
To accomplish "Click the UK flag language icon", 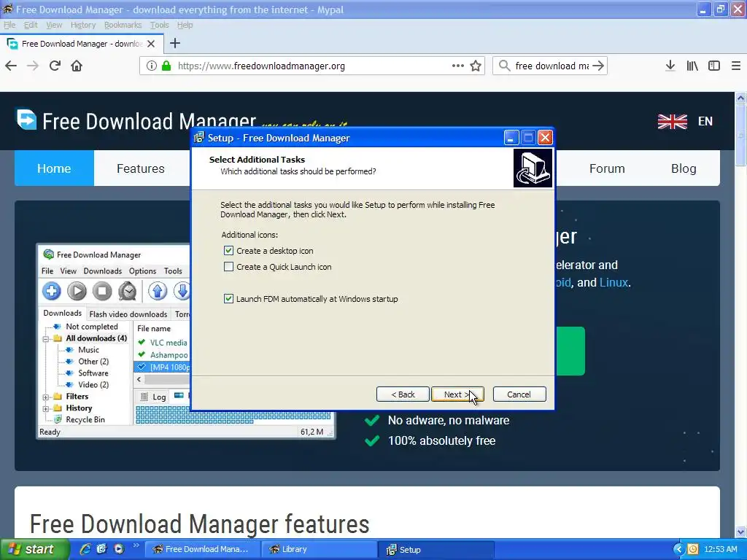I will click(672, 122).
